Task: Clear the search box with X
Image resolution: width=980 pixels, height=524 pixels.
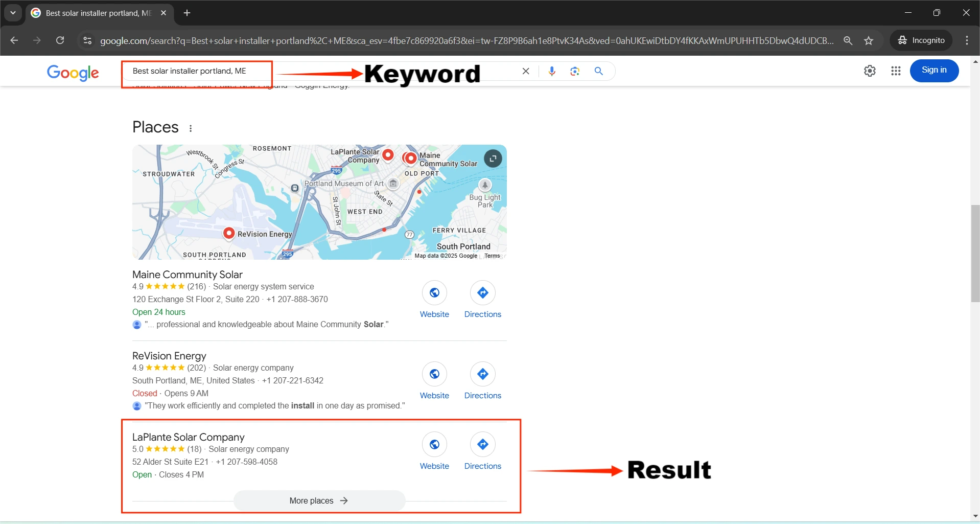Action: [x=526, y=71]
